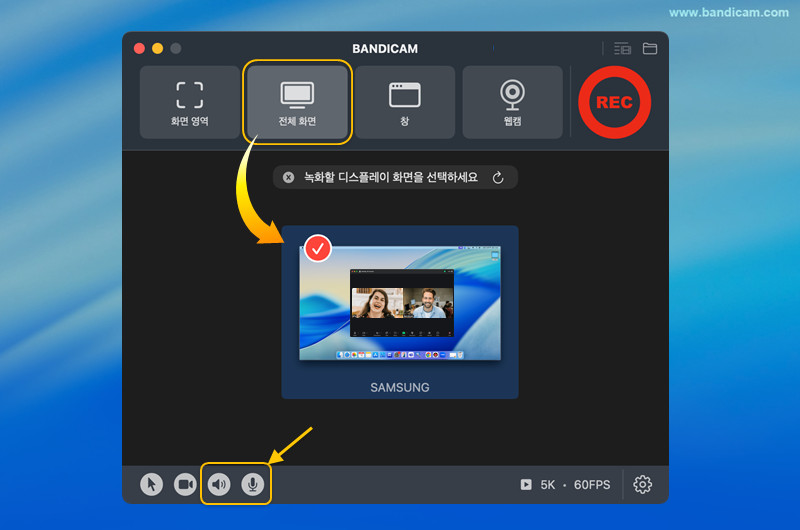Start recording with the red REC button

[614, 102]
